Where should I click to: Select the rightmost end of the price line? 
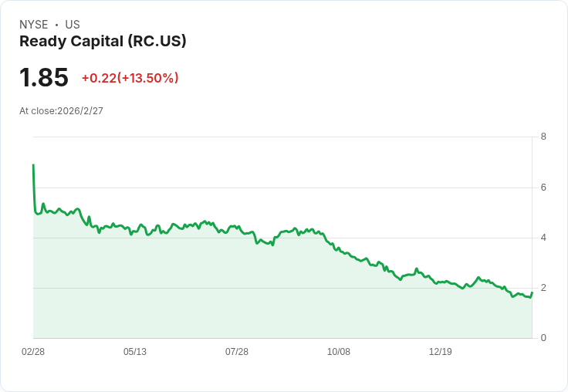532,292
